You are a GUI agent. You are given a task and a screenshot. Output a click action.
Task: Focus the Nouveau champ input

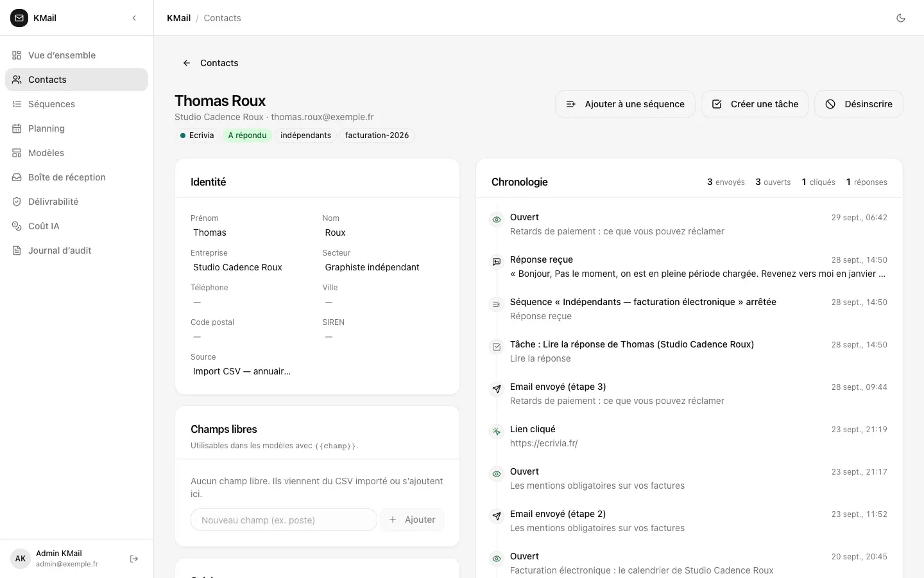pyautogui.click(x=284, y=520)
